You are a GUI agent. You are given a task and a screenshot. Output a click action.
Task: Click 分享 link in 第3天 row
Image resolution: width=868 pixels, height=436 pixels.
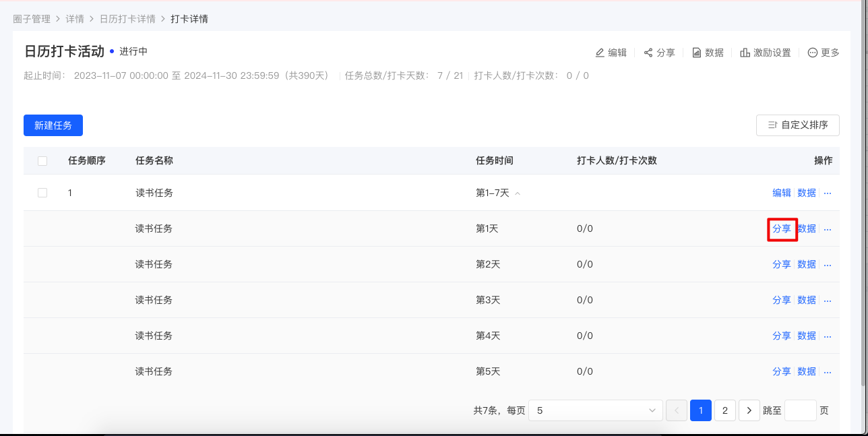pyautogui.click(x=782, y=301)
